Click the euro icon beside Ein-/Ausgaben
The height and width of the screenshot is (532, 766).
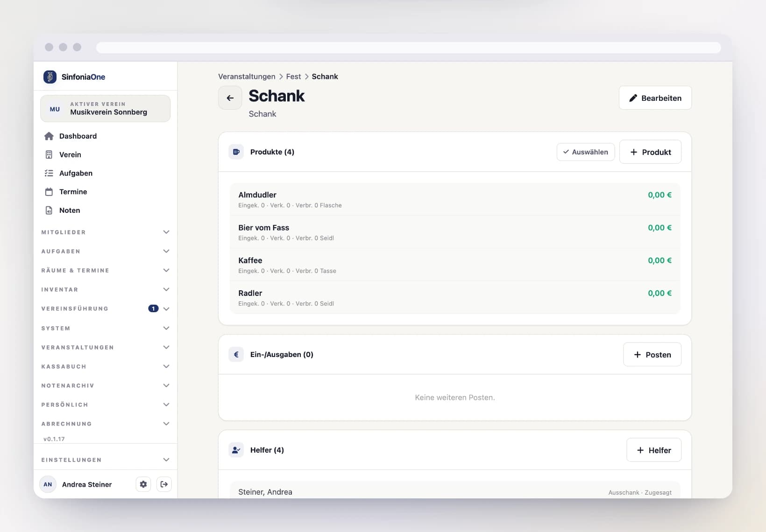pos(236,354)
